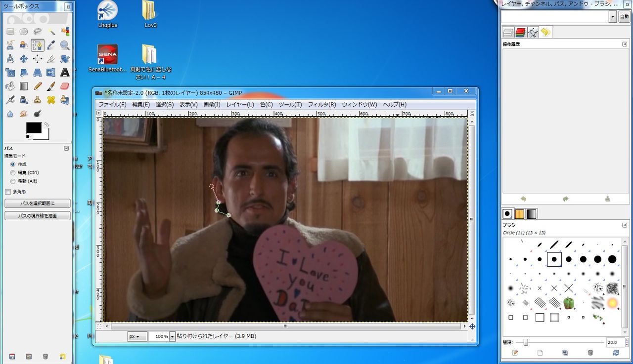Viewport: 633px width, 364px height.
Task: Open the Lov3 desktop folder
Action: tap(150, 15)
